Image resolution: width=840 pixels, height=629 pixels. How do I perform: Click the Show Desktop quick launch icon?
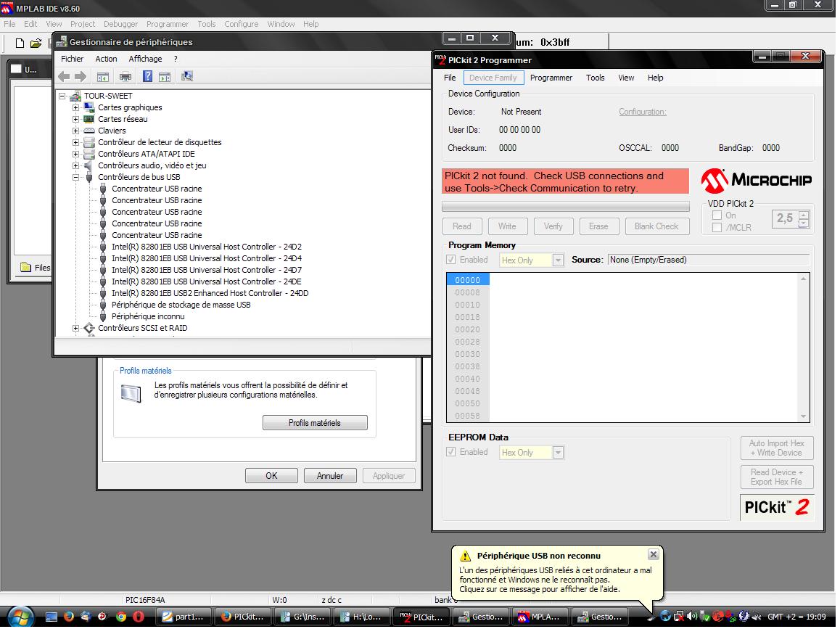(51, 617)
